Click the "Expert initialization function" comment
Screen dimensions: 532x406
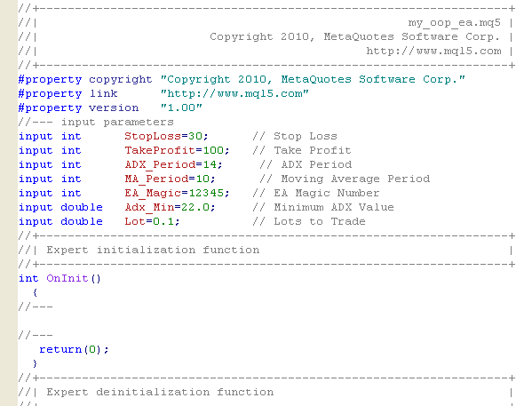click(x=153, y=250)
